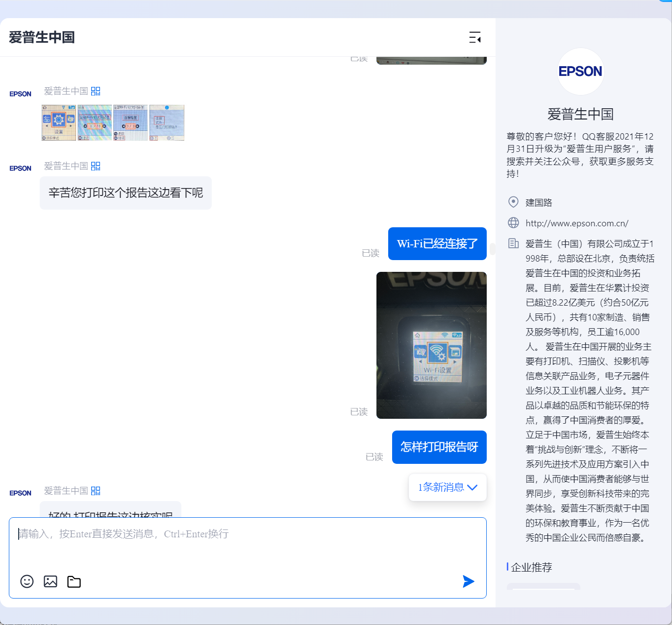Collapse the right sidebar panel icon
The height and width of the screenshot is (625, 672).
click(474, 37)
